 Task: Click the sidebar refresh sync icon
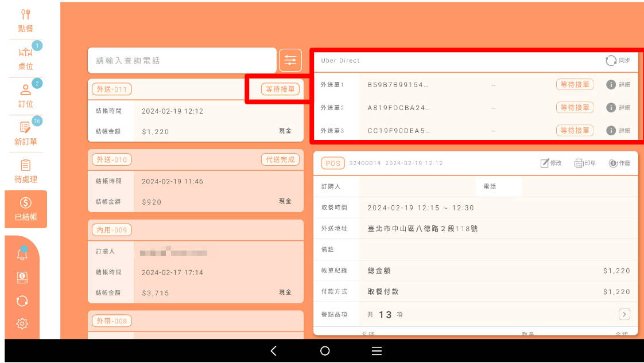[x=22, y=300]
